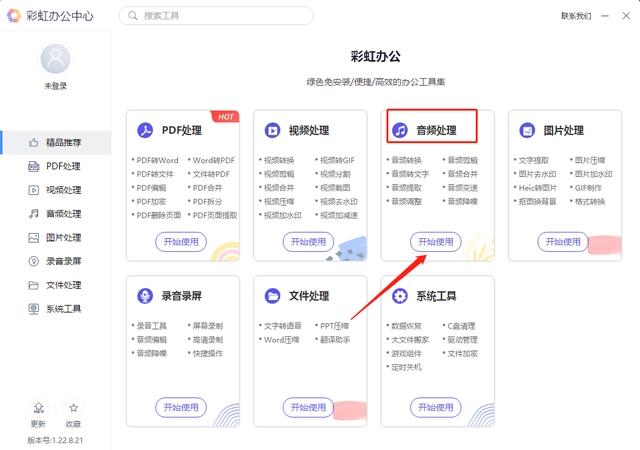The image size is (640, 450).
Task: Open the 音频提取 entry
Action: (407, 188)
